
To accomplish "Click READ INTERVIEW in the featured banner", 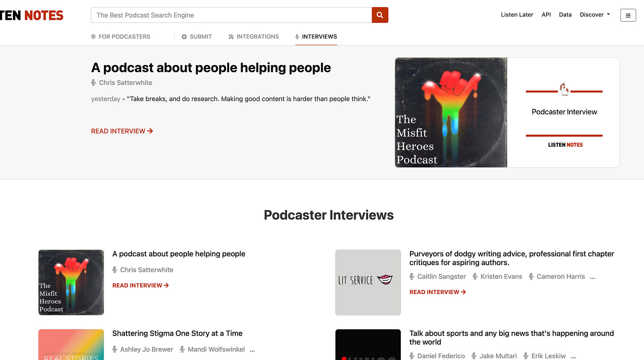I will (122, 131).
